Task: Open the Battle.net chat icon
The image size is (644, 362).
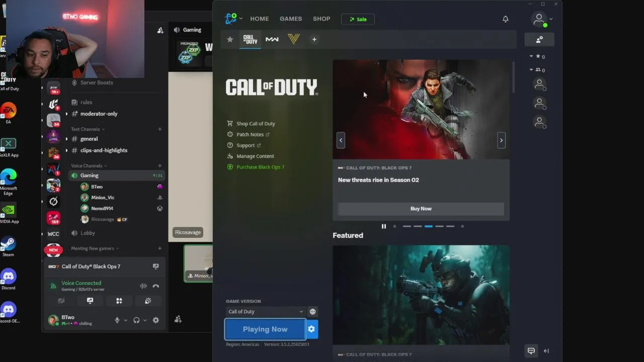Action: click(531, 351)
